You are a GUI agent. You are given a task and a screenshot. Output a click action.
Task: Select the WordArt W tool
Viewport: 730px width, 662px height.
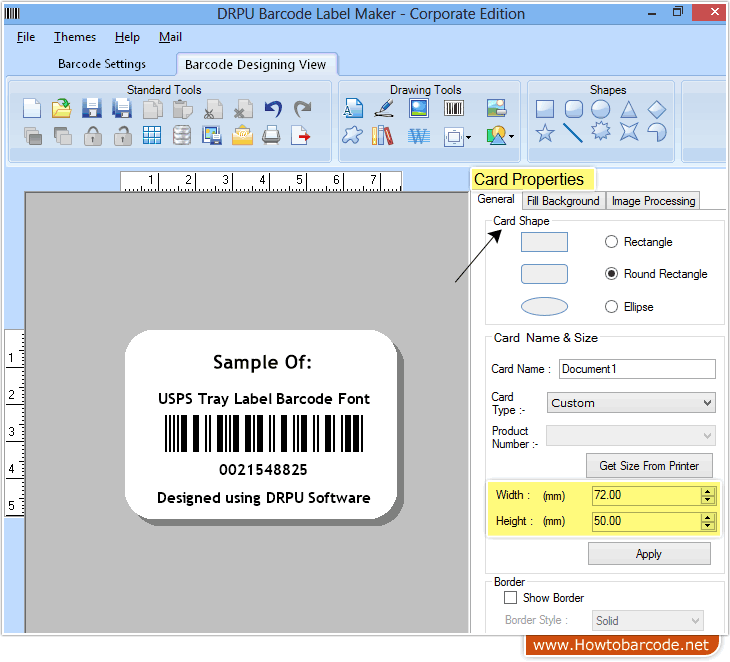tap(419, 136)
